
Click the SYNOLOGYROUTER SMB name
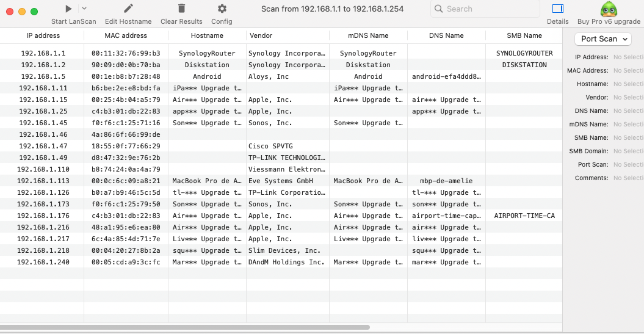524,53
